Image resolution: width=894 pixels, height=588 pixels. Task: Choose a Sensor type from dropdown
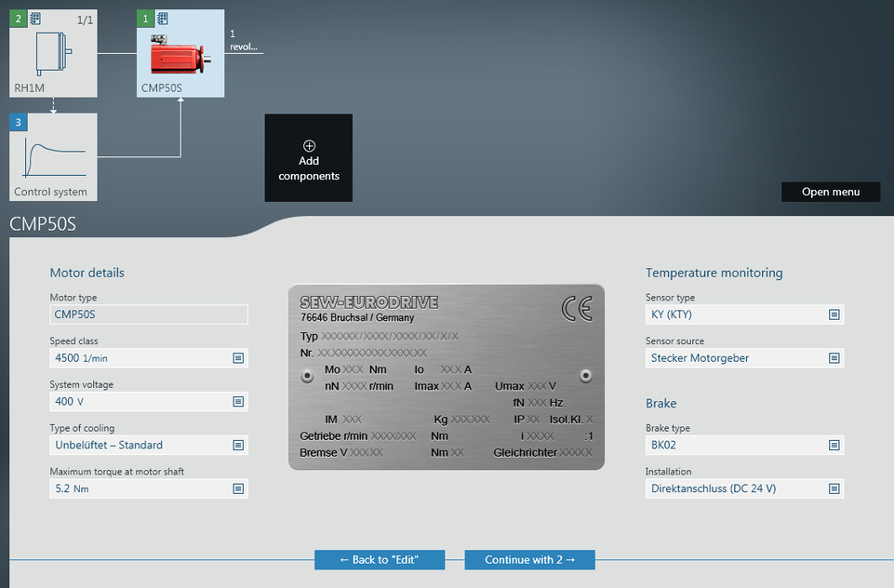[834, 314]
